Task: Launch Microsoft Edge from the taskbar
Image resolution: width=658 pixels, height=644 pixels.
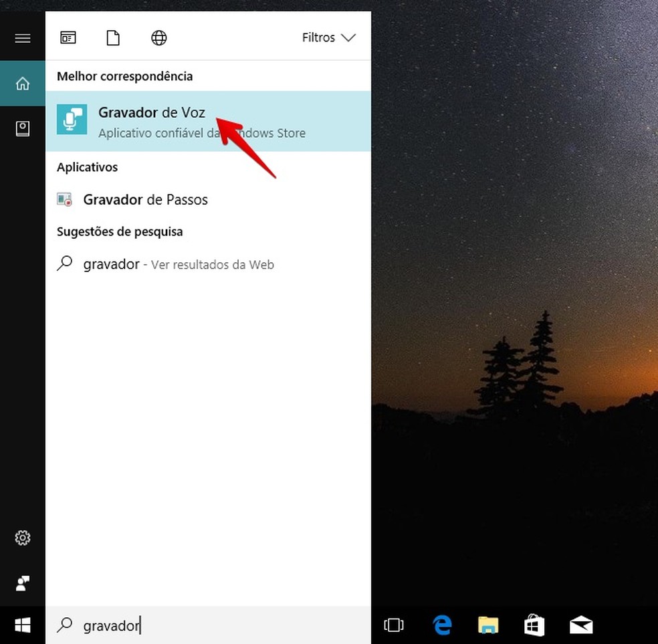Action: [441, 625]
